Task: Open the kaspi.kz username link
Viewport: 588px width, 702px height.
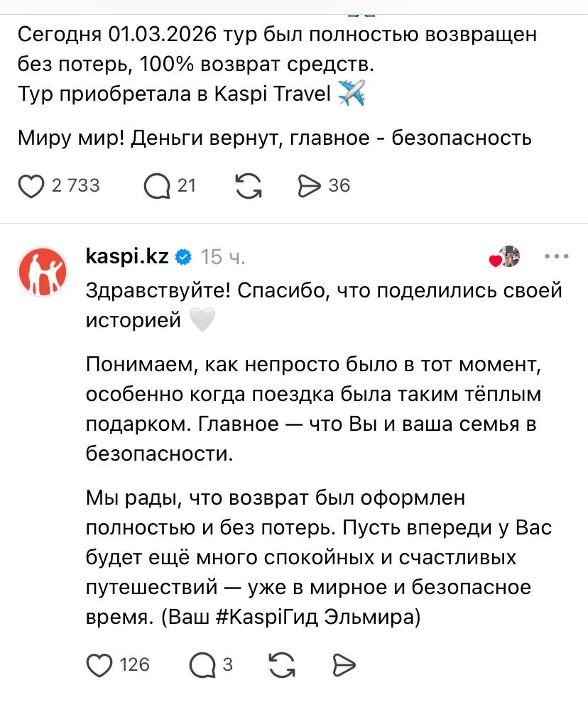Action: [127, 256]
